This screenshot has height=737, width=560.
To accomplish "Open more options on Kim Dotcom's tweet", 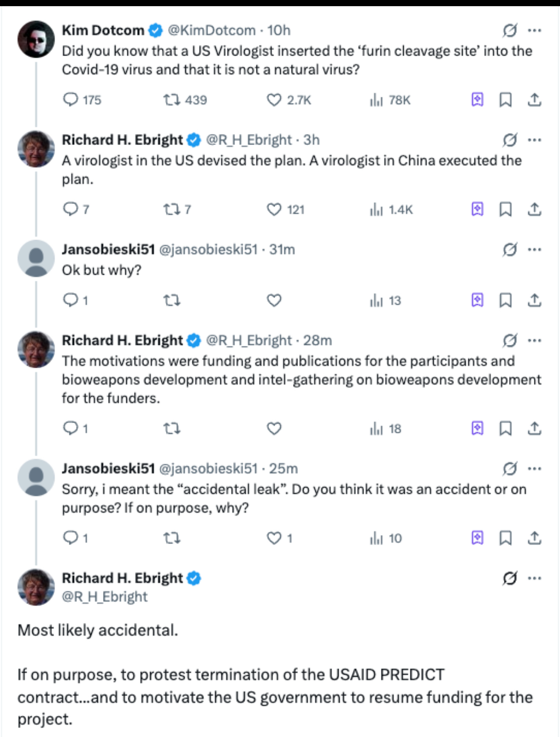I will click(534, 30).
